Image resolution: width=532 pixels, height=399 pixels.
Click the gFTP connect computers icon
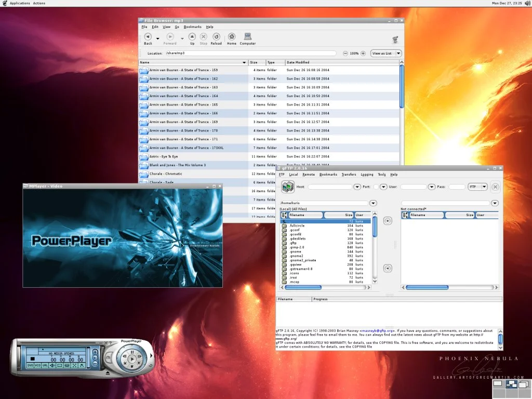coord(287,187)
